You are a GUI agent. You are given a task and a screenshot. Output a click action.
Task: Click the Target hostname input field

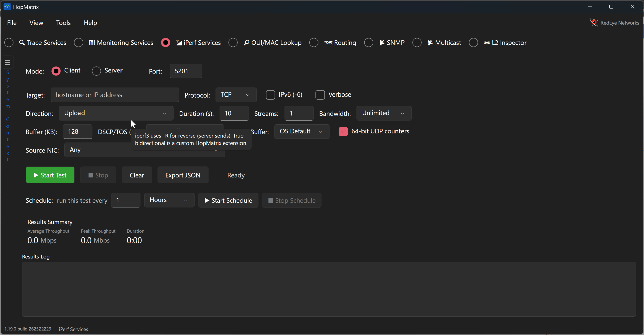pos(115,95)
